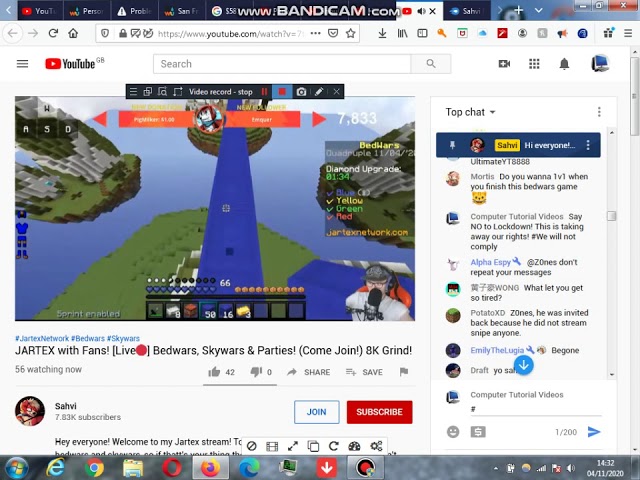Like the video with thumbs up

pos(214,372)
